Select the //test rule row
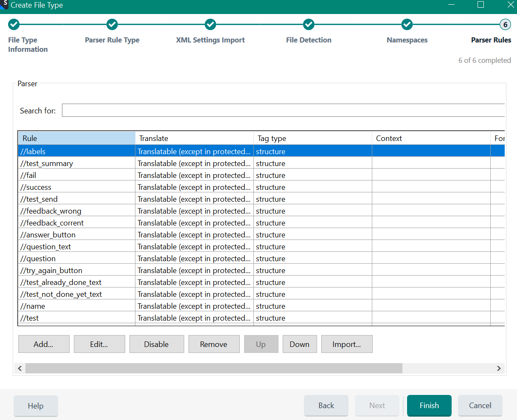The width and height of the screenshot is (517, 420). (x=261, y=318)
